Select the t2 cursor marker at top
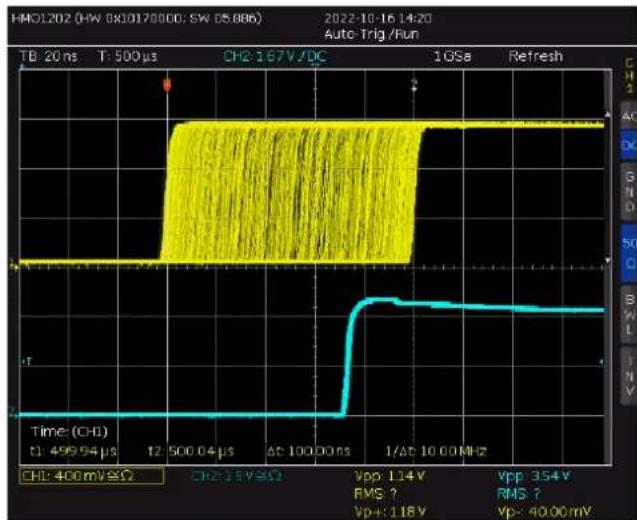 coord(414,85)
